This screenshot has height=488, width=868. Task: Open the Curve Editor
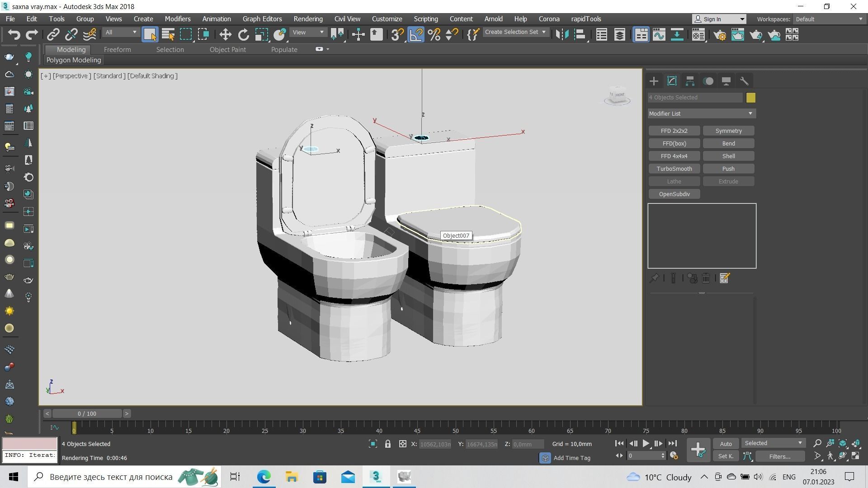point(659,35)
